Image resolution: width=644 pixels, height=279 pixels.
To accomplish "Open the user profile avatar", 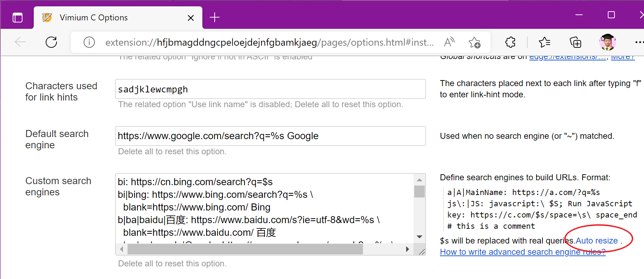I will [x=607, y=42].
